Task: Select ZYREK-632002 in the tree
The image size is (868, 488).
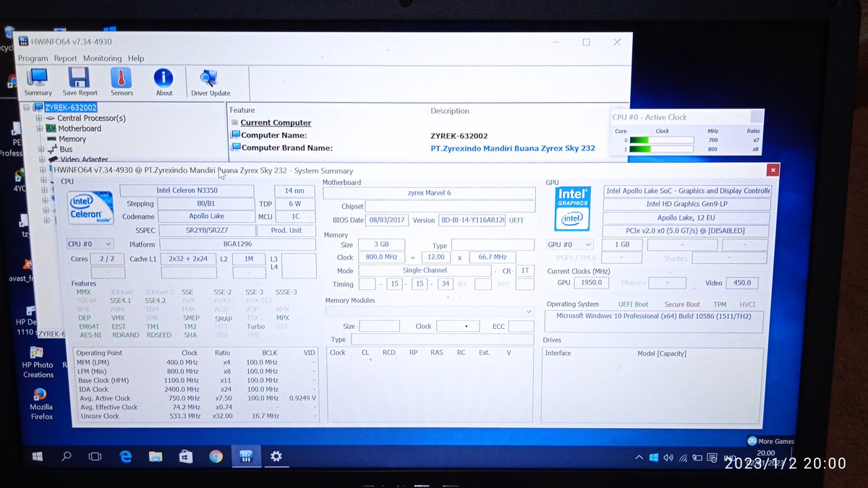Action: [70, 108]
